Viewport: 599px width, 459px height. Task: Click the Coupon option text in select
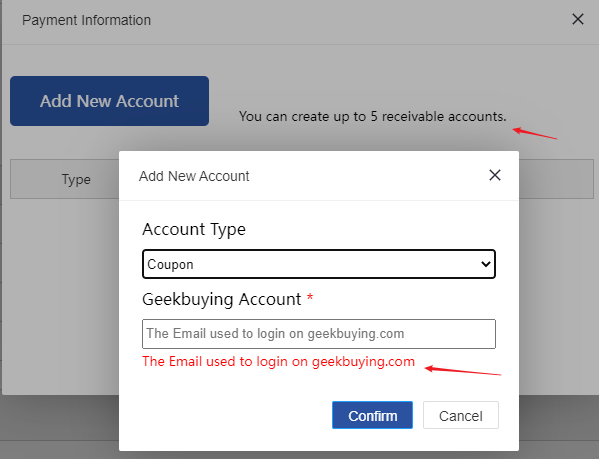(x=170, y=265)
